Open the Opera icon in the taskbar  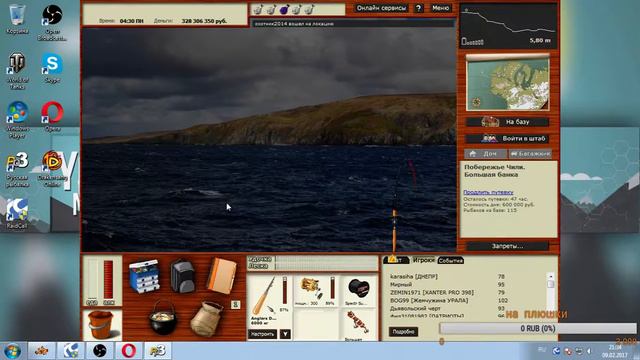point(129,351)
